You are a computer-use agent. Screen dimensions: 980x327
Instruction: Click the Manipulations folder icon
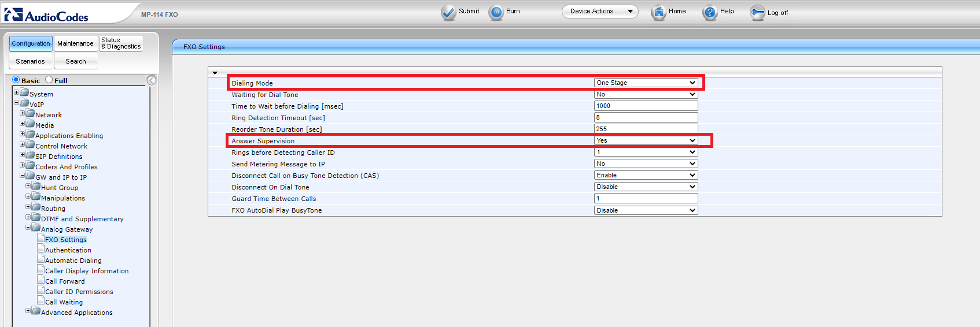point(36,196)
